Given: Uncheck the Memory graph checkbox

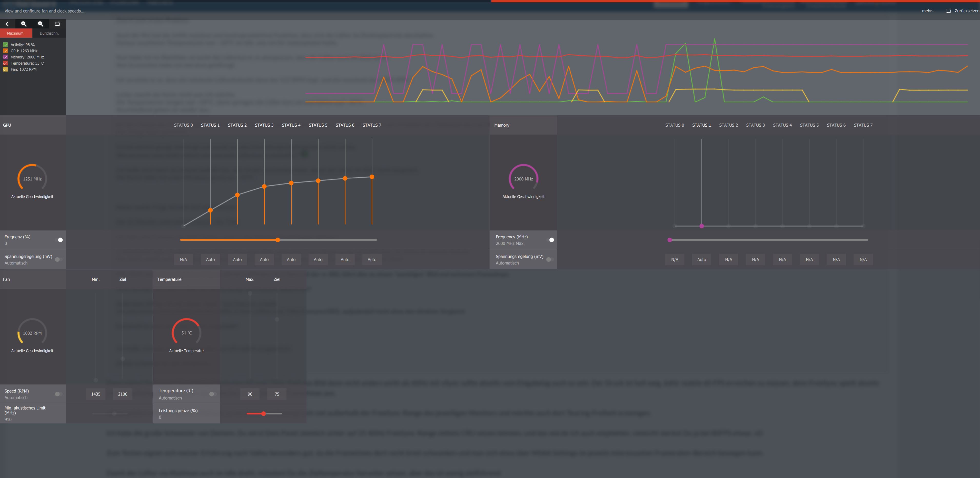Looking at the screenshot, I should pos(5,57).
